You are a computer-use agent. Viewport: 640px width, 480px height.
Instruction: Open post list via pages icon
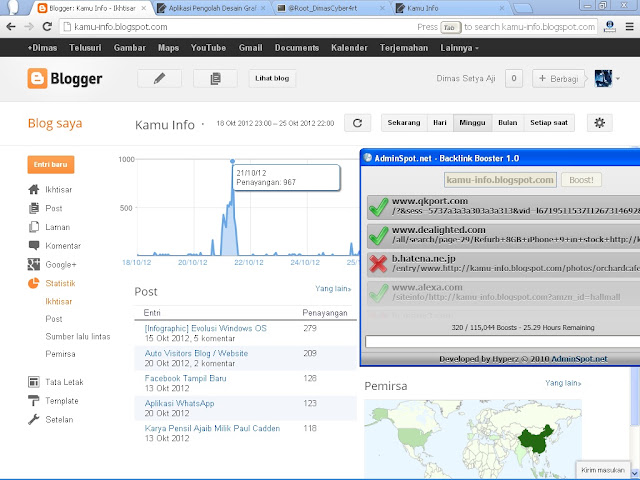pos(215,78)
